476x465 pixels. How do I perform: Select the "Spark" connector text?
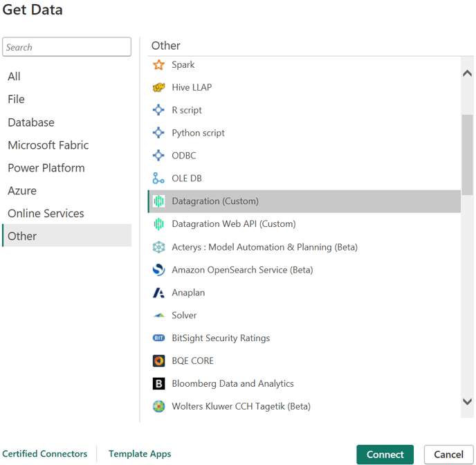(183, 64)
